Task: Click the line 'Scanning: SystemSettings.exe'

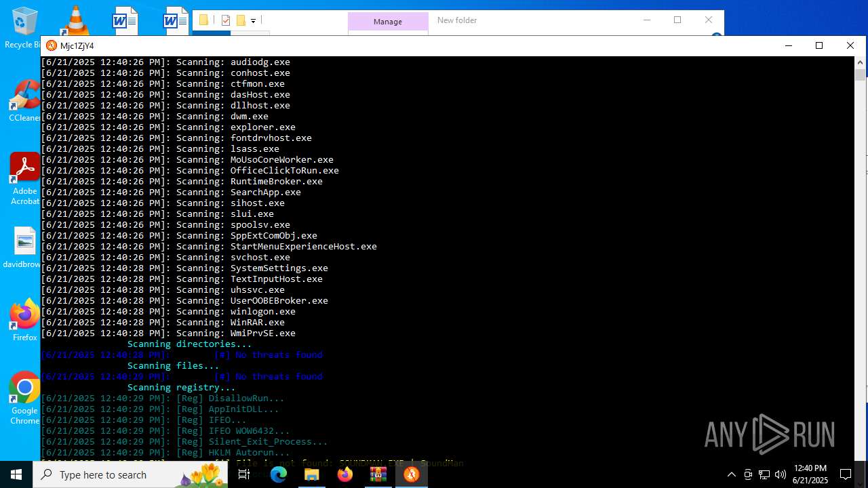Action: click(184, 268)
